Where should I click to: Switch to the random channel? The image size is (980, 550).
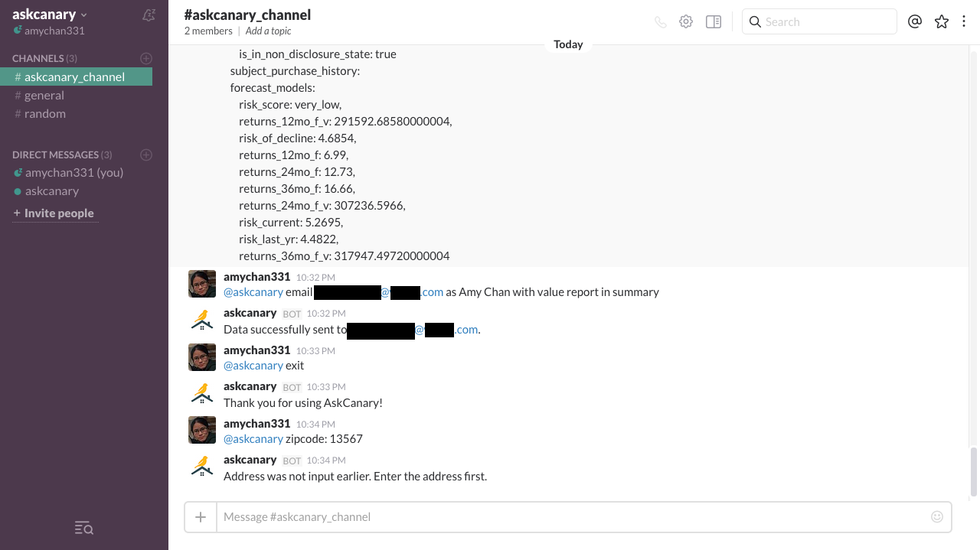44,113
